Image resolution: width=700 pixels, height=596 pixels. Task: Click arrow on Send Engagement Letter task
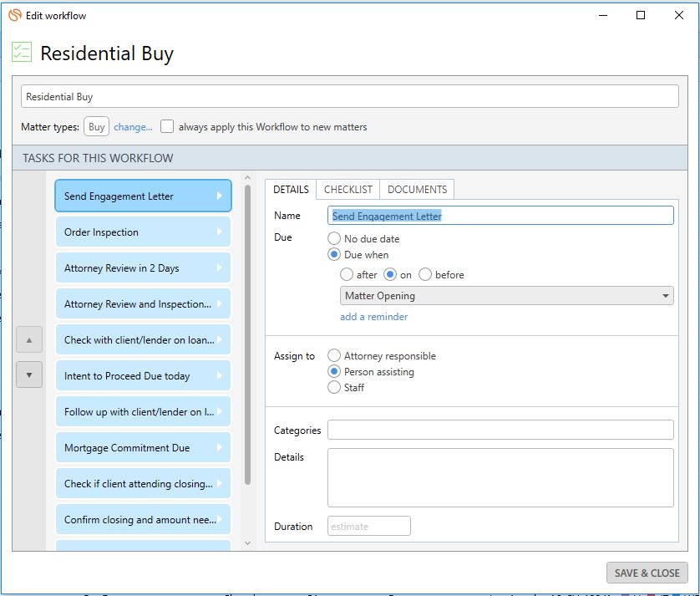coord(219,196)
